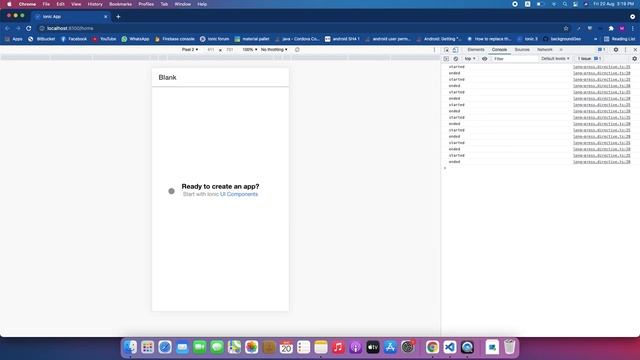The image size is (640, 360).
Task: Show console sidebar icon
Action: (446, 59)
